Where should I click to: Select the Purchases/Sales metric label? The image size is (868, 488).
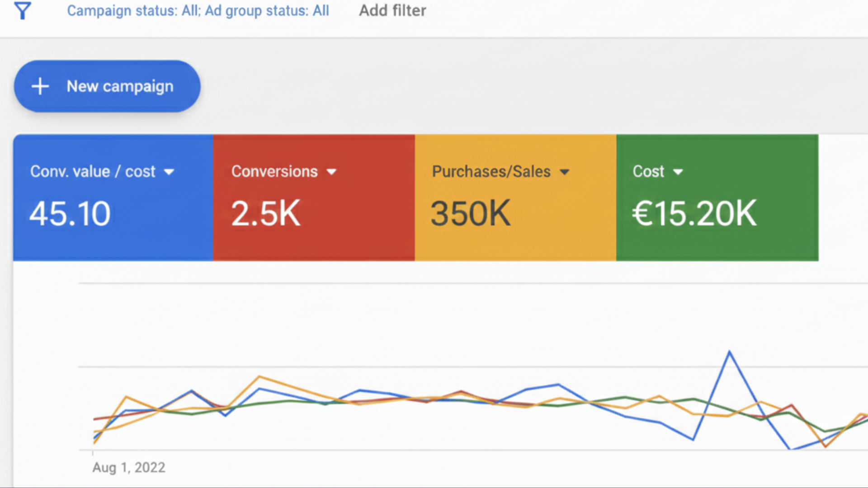[491, 172]
